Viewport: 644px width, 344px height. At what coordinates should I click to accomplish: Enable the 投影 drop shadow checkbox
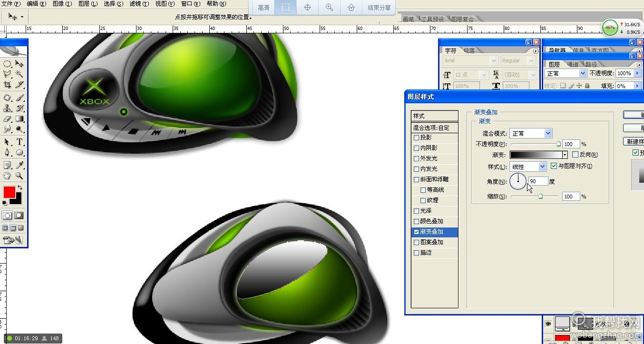click(x=417, y=138)
